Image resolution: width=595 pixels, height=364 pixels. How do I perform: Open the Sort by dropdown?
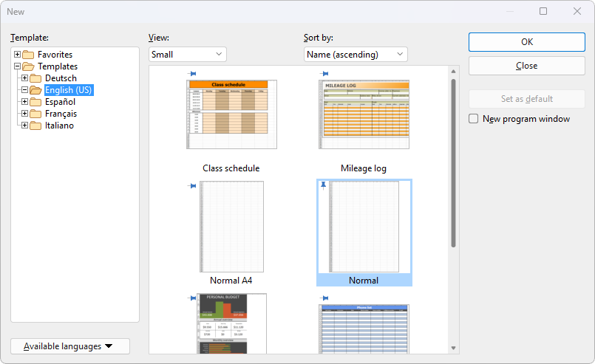[x=356, y=54]
